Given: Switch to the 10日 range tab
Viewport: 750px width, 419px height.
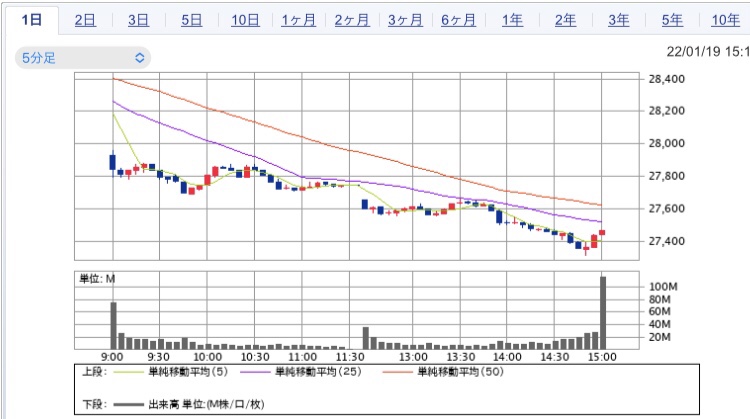Looking at the screenshot, I should pos(245,20).
